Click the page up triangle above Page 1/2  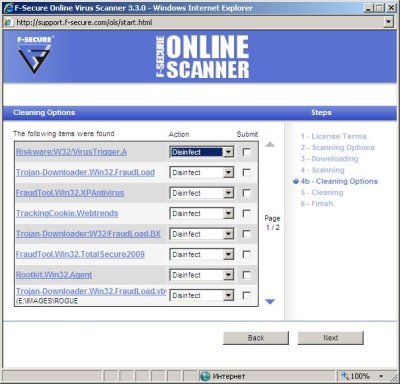[x=270, y=144]
